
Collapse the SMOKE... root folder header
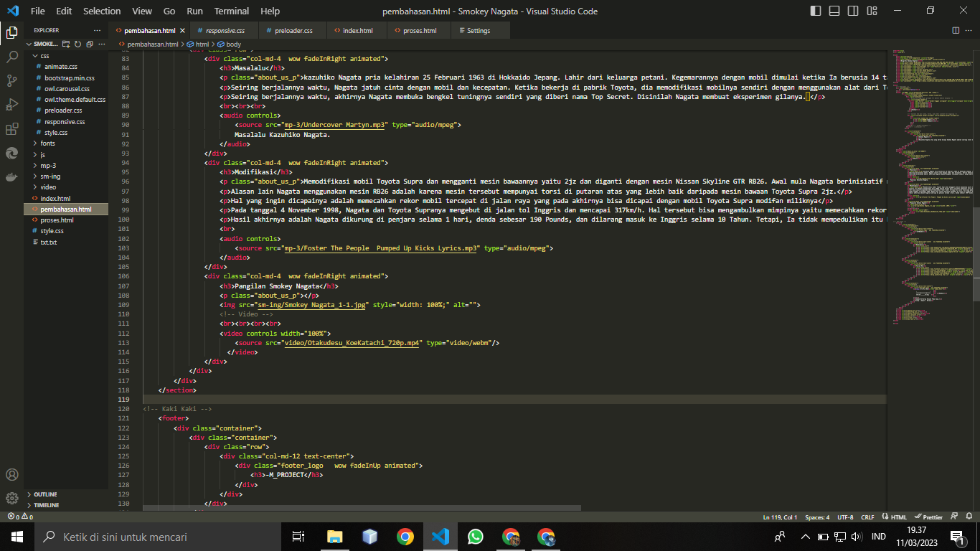[42, 44]
